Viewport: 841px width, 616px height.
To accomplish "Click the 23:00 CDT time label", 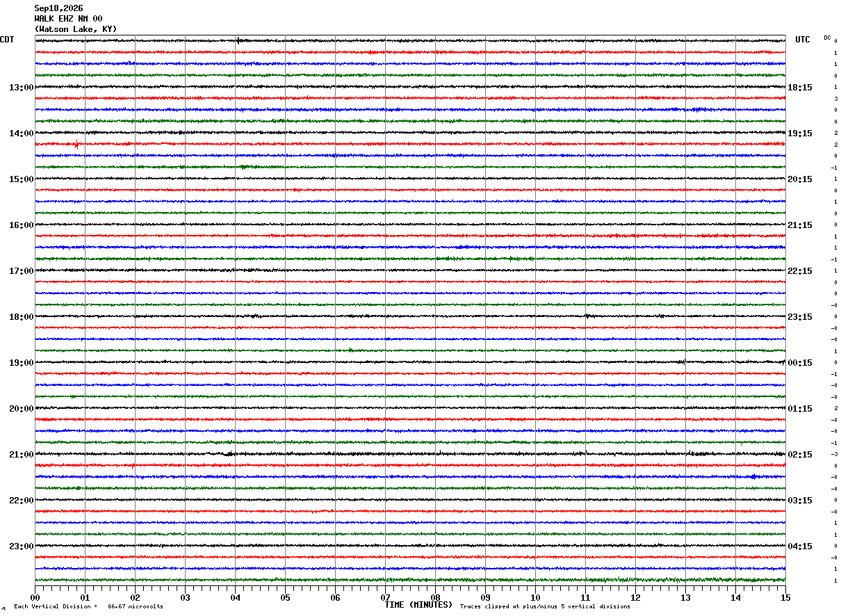I will [x=21, y=546].
